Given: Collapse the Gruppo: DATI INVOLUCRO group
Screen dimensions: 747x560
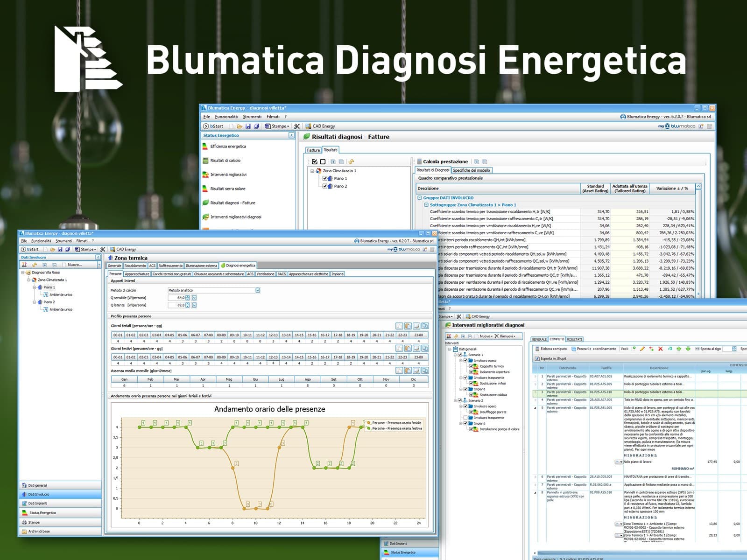Looking at the screenshot, I should coord(420,198).
